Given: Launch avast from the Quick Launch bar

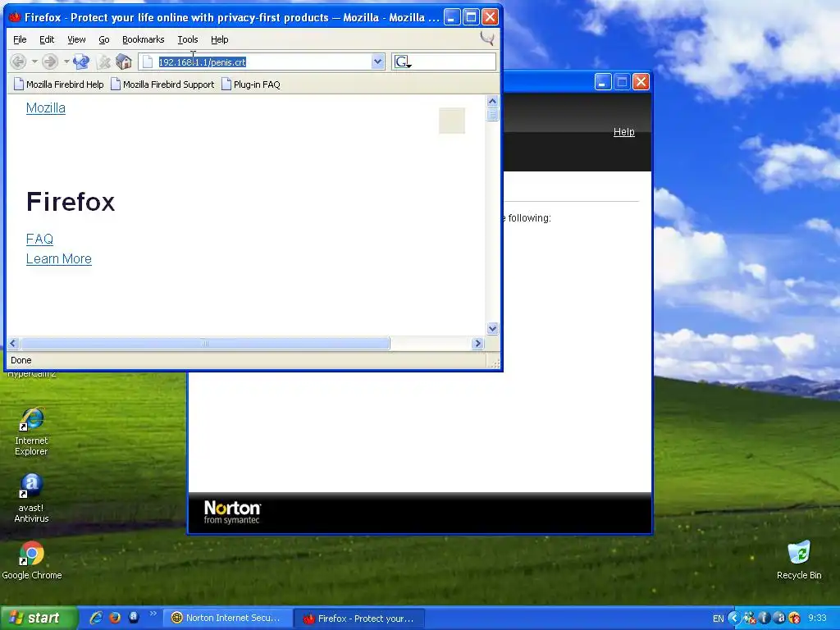Looking at the screenshot, I should pyautogui.click(x=134, y=618).
